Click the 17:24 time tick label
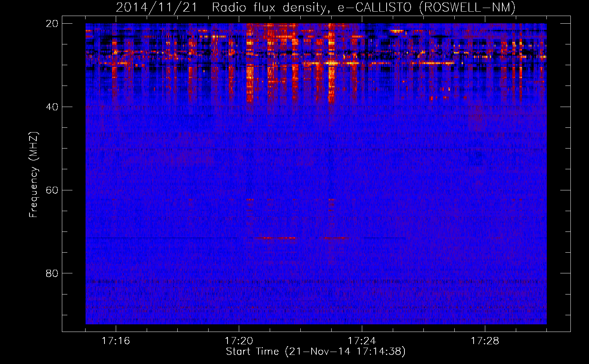This screenshot has height=364, width=589. (x=362, y=341)
